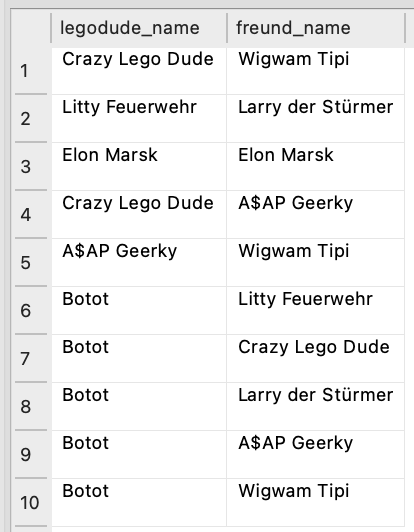Select row number 2 header
The height and width of the screenshot is (532, 414).
coord(31,119)
